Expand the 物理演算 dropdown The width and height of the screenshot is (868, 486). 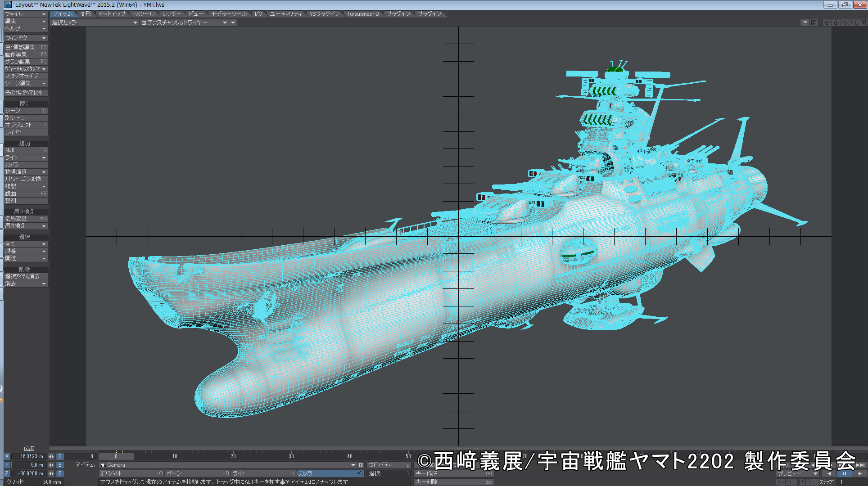point(25,172)
